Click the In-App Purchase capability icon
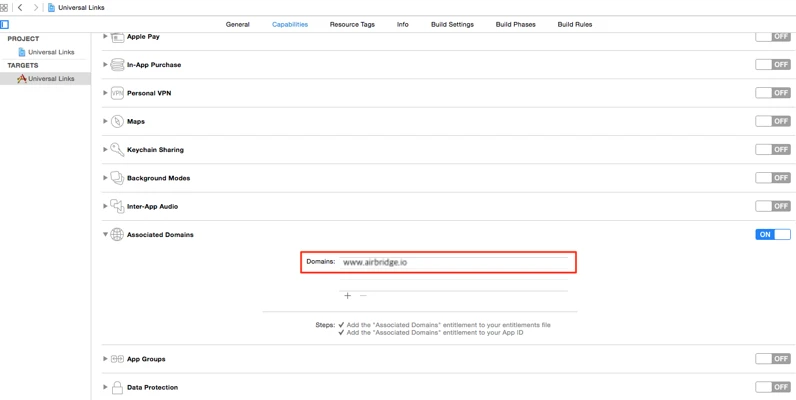 [117, 65]
